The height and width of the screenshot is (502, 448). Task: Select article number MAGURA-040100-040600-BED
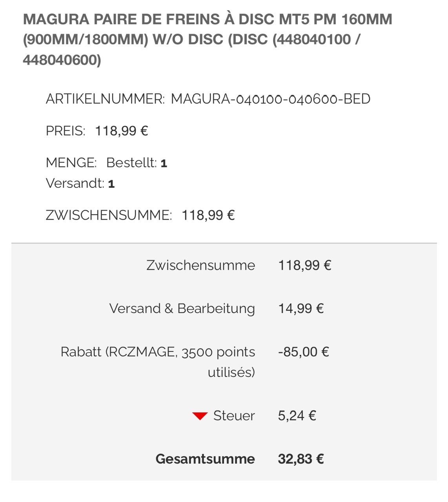[270, 99]
